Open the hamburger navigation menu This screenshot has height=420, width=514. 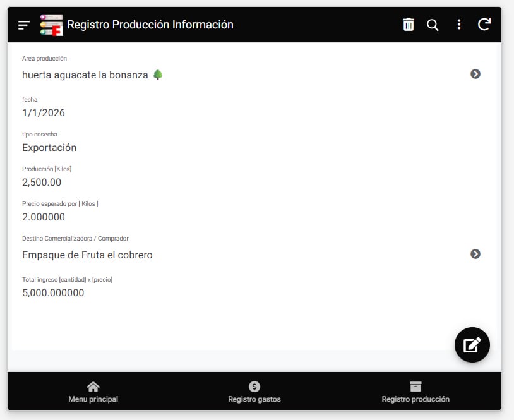[24, 25]
